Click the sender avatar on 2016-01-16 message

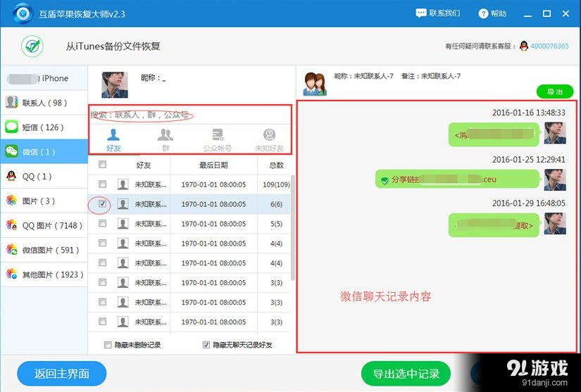[555, 133]
